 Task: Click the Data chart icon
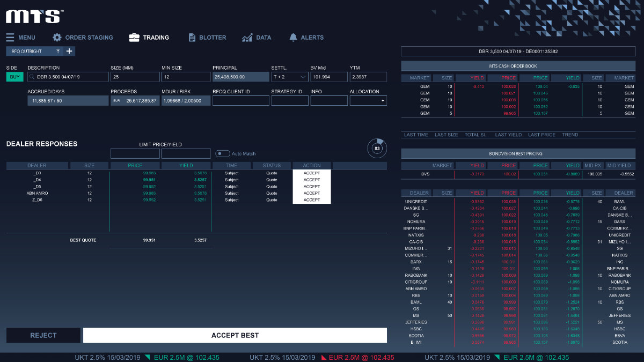coord(247,38)
